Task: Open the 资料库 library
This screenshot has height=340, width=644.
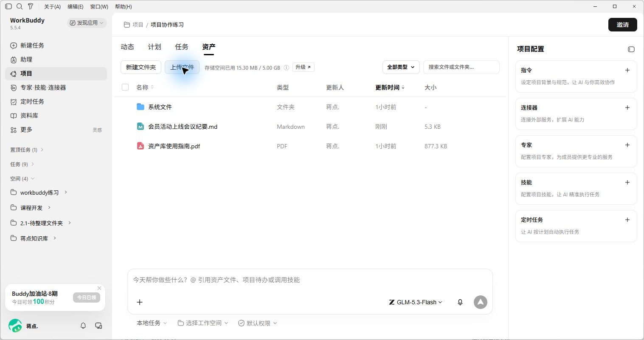Action: click(x=56, y=116)
